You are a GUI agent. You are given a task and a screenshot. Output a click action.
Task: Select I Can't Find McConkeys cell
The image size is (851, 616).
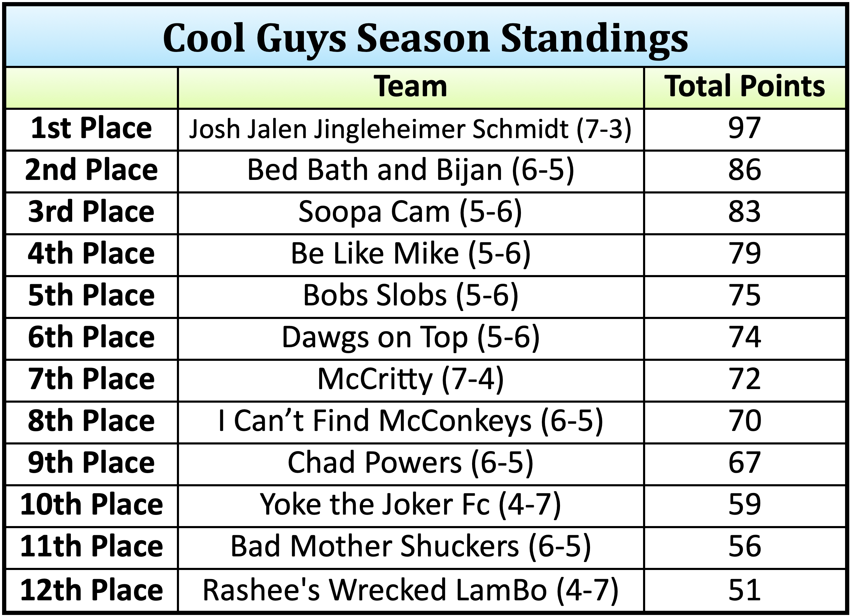410,421
